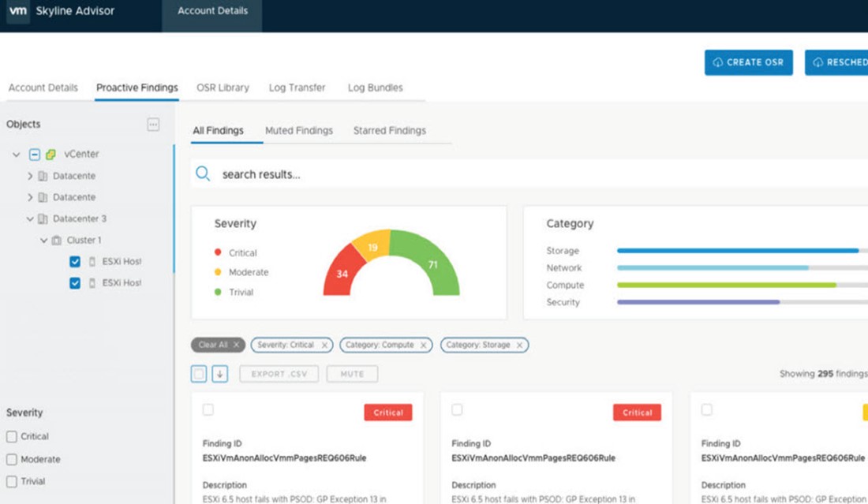This screenshot has height=504, width=868.
Task: Enable the Critical severity filter checkbox
Action: [x=12, y=436]
